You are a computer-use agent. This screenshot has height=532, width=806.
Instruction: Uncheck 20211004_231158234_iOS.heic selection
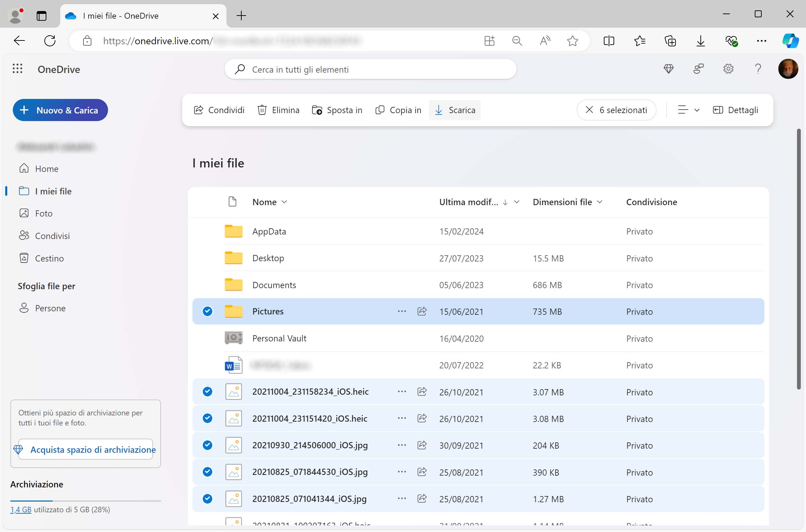207,392
